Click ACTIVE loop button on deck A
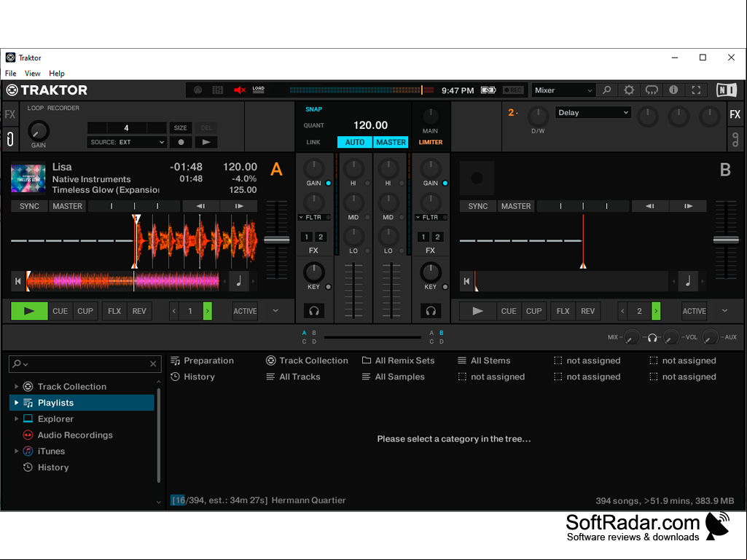This screenshot has width=747, height=560. pos(245,311)
